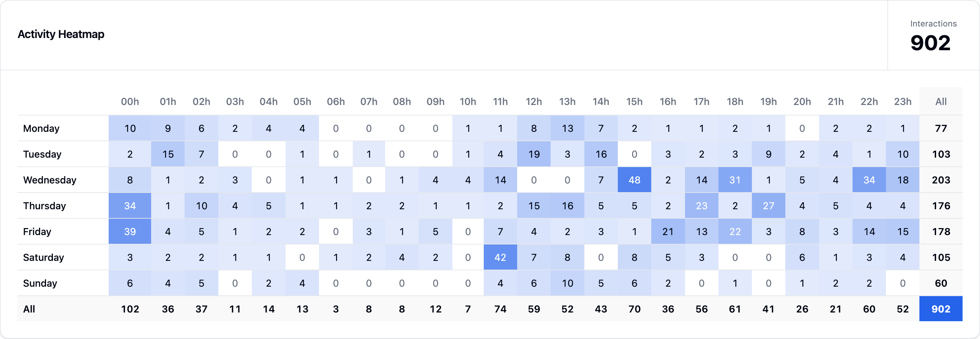Screen dimensions: 980x339
Task: Click the Wednesday row total 203
Action: coord(941,180)
